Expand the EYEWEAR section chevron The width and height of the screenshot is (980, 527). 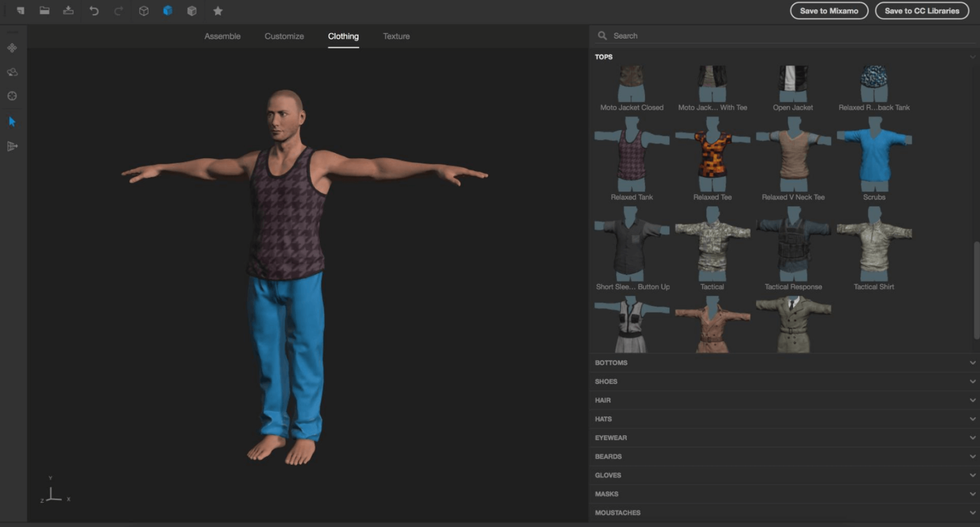click(972, 438)
